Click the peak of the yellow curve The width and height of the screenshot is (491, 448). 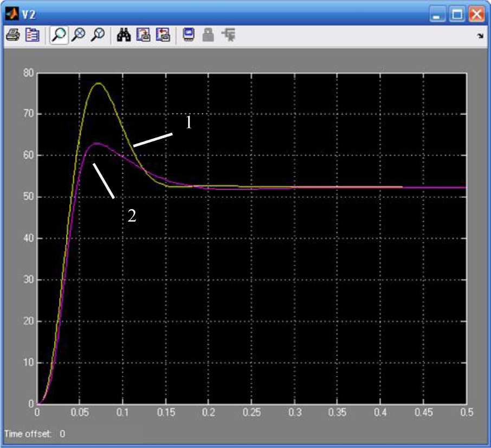click(99, 83)
